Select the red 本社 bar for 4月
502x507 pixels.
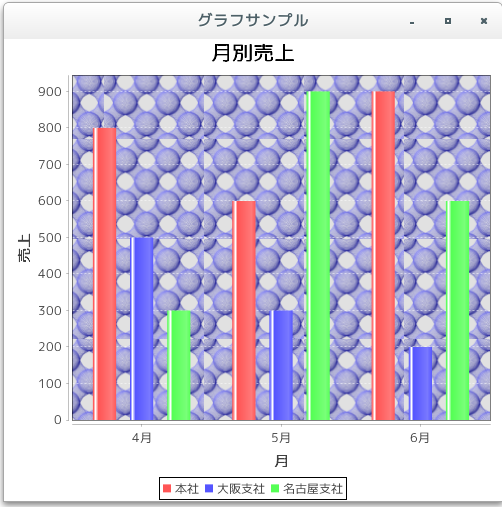click(x=105, y=274)
